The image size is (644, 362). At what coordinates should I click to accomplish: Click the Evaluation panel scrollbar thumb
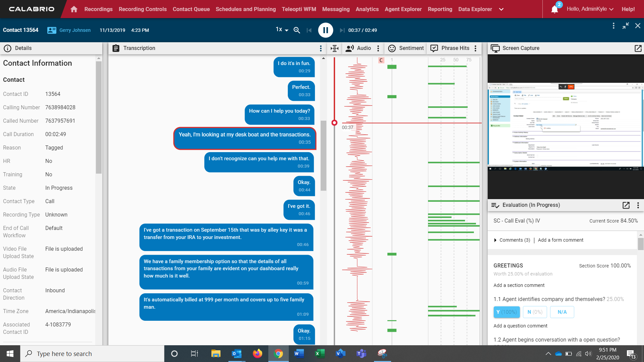click(x=641, y=244)
